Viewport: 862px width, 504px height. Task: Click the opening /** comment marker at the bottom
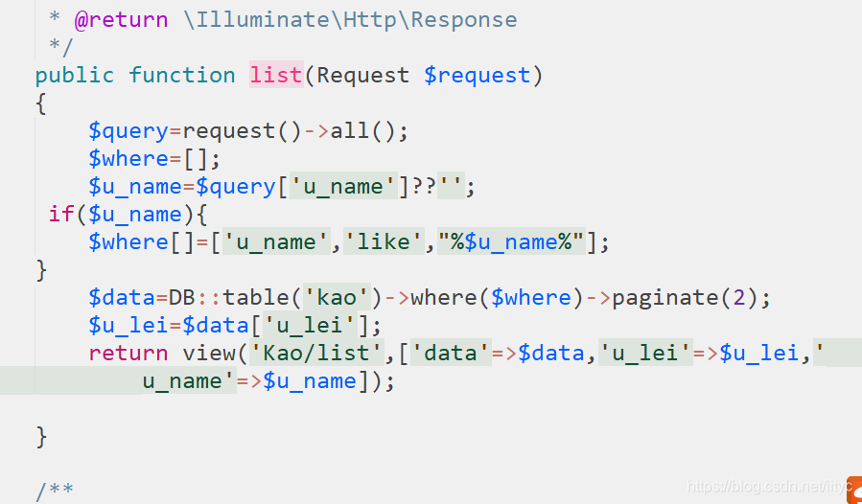55,491
